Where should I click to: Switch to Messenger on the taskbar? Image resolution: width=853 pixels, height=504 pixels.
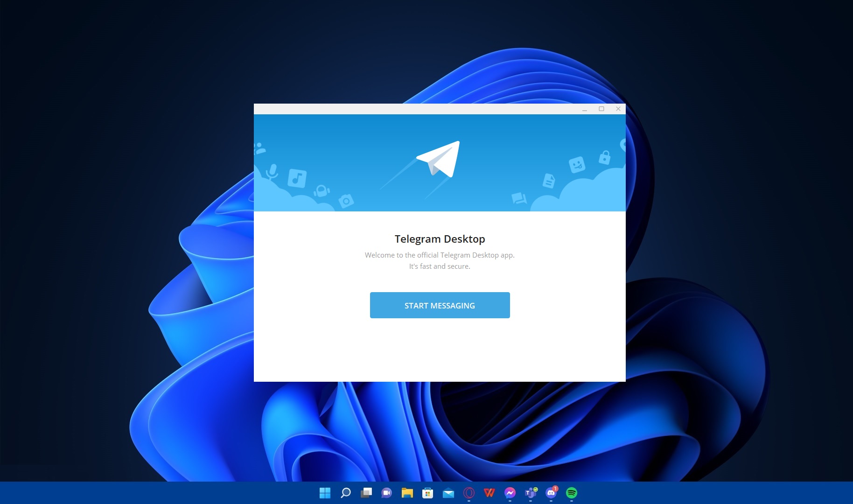(x=510, y=493)
